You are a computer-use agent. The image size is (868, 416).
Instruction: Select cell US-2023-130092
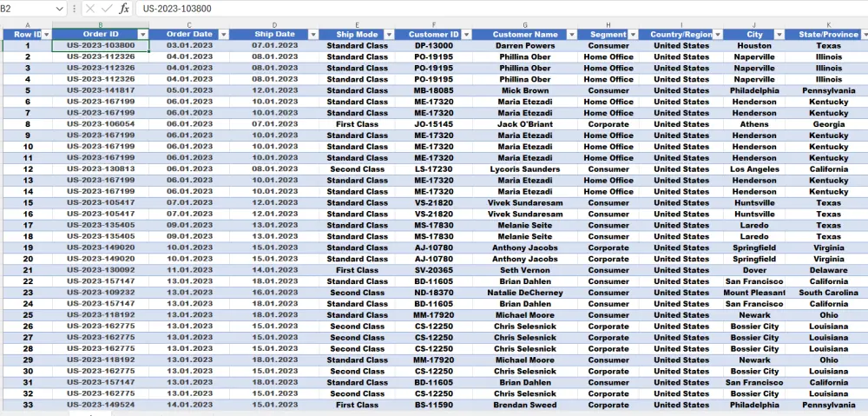tap(101, 270)
